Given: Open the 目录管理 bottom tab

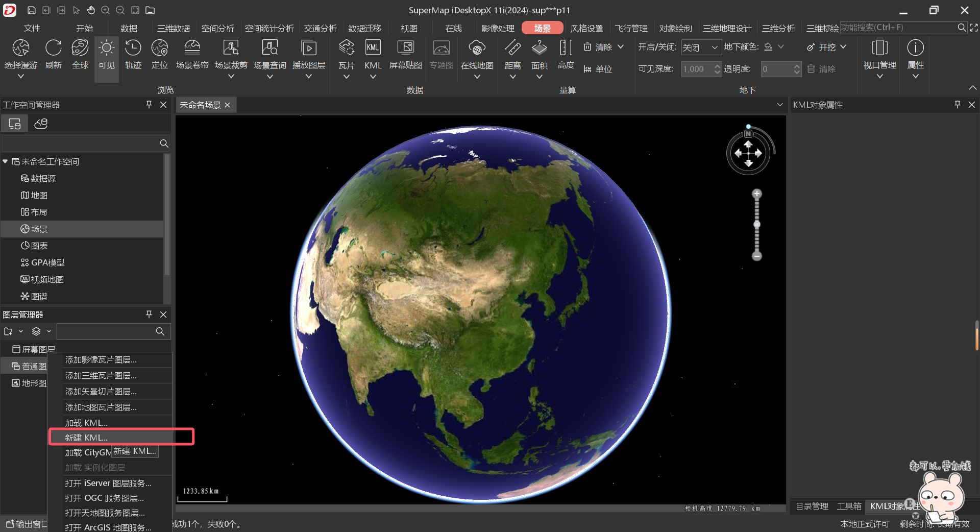Looking at the screenshot, I should 812,506.
